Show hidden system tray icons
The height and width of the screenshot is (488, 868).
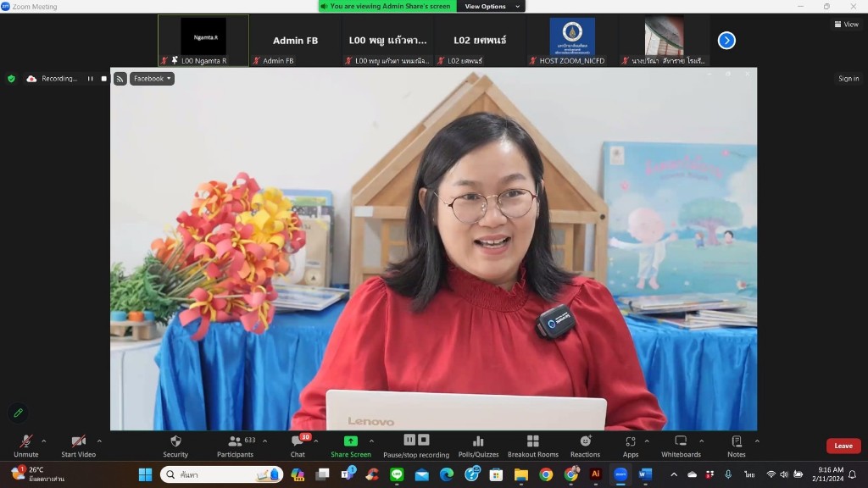(674, 474)
